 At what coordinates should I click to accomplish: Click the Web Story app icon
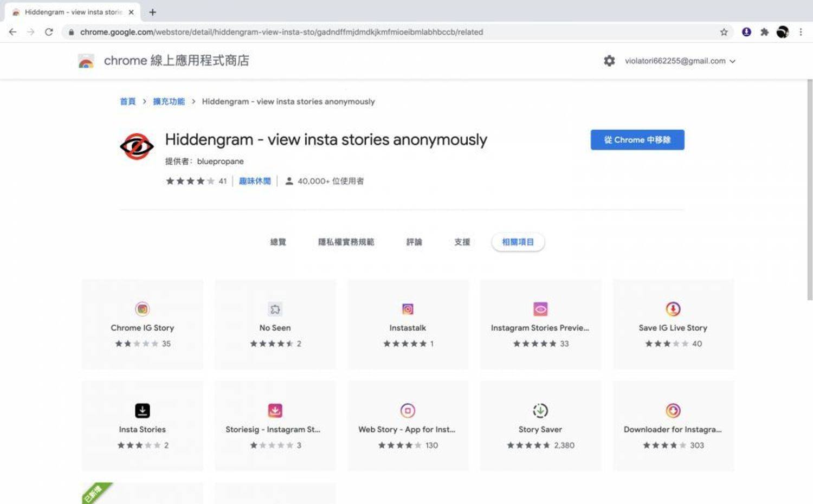tap(408, 410)
